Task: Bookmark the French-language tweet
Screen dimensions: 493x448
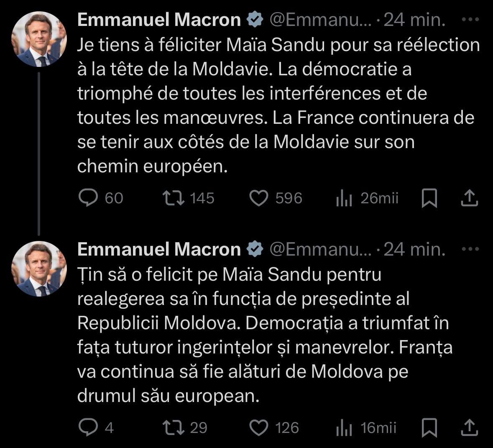Action: 429,198
